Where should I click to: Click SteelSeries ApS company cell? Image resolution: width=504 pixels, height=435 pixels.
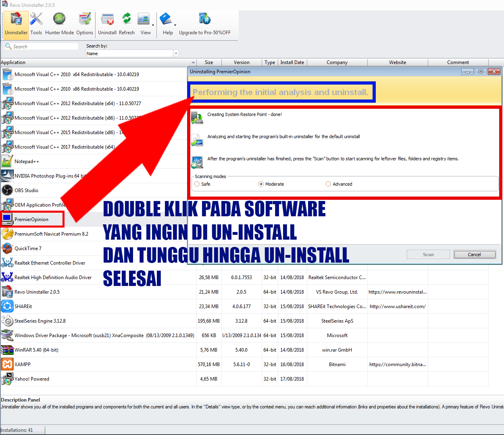(337, 321)
